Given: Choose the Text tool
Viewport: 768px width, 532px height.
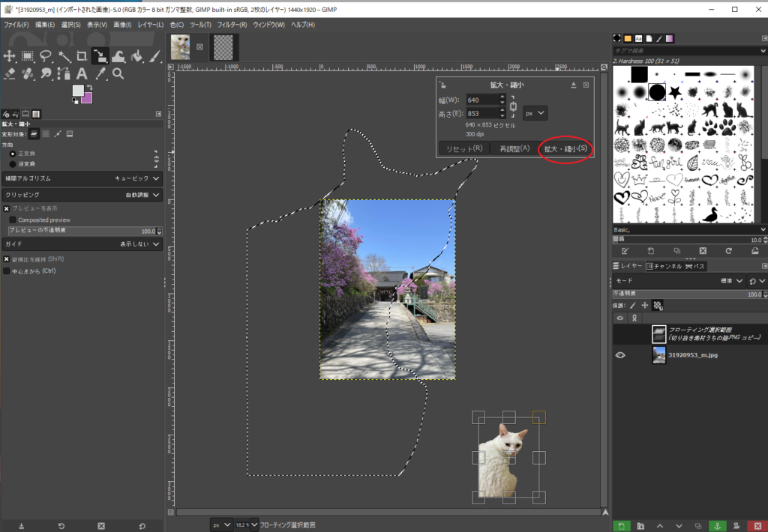Looking at the screenshot, I should (x=82, y=73).
